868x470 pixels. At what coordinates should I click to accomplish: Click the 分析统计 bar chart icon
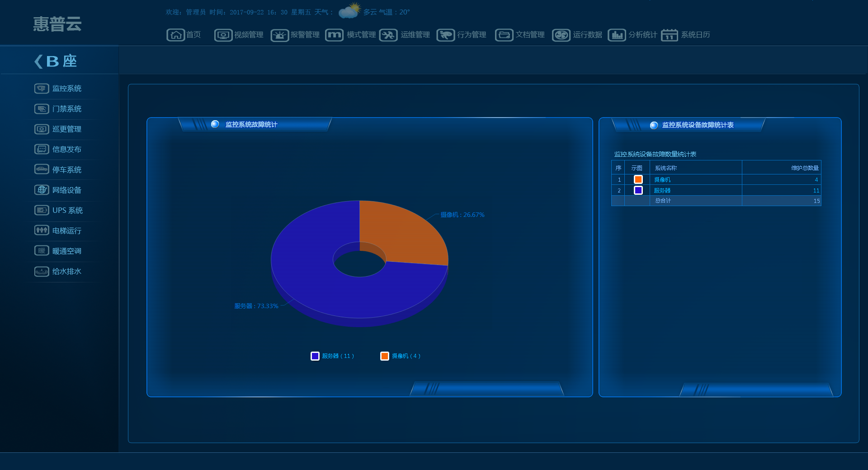pos(617,35)
